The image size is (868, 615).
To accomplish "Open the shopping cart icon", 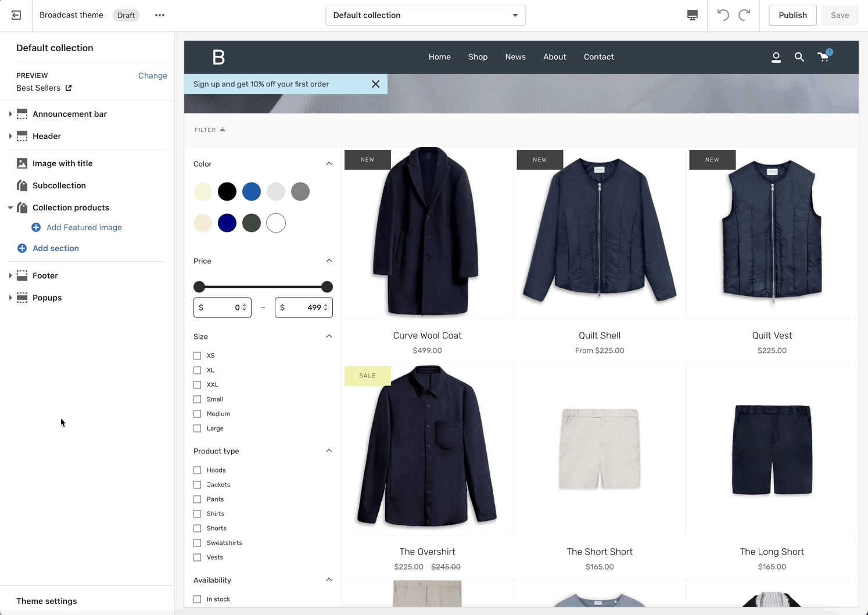I will coord(824,56).
